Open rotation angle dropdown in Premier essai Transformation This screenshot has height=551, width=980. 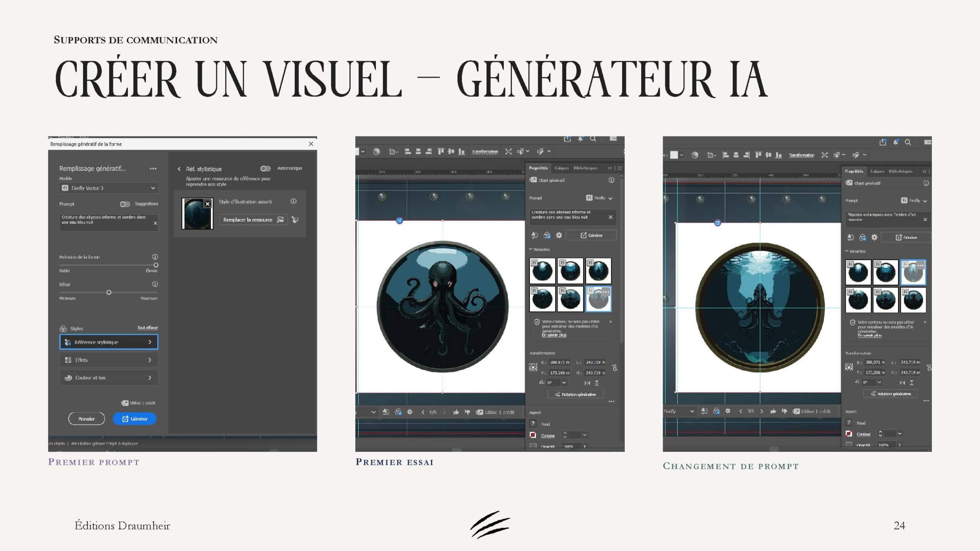click(x=564, y=383)
